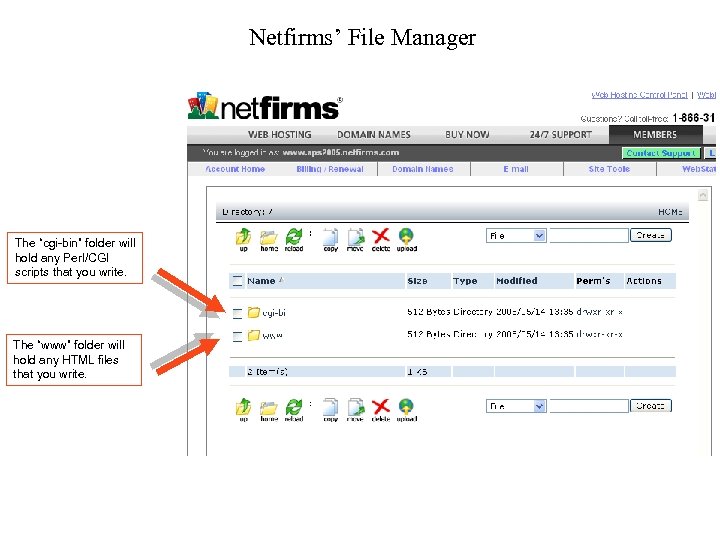This screenshot has width=720, height=540.
Task: Open the WEB HOSTING menu
Action: coord(280,135)
